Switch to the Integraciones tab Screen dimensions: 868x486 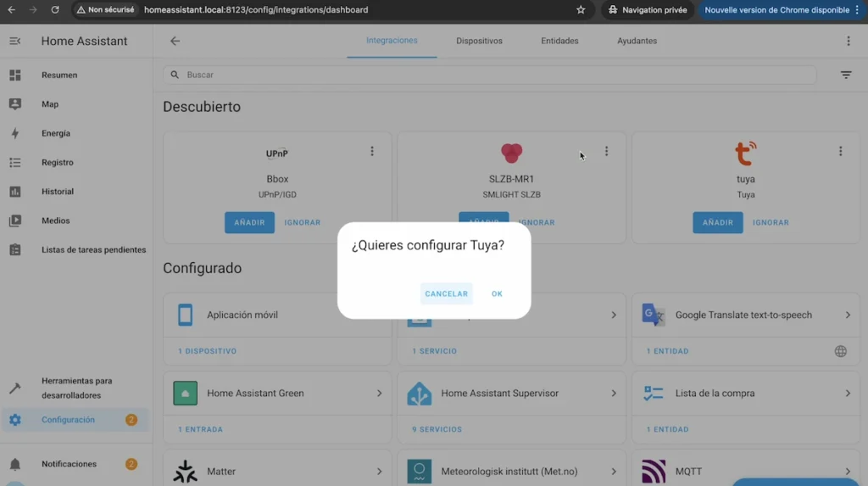[x=392, y=41]
